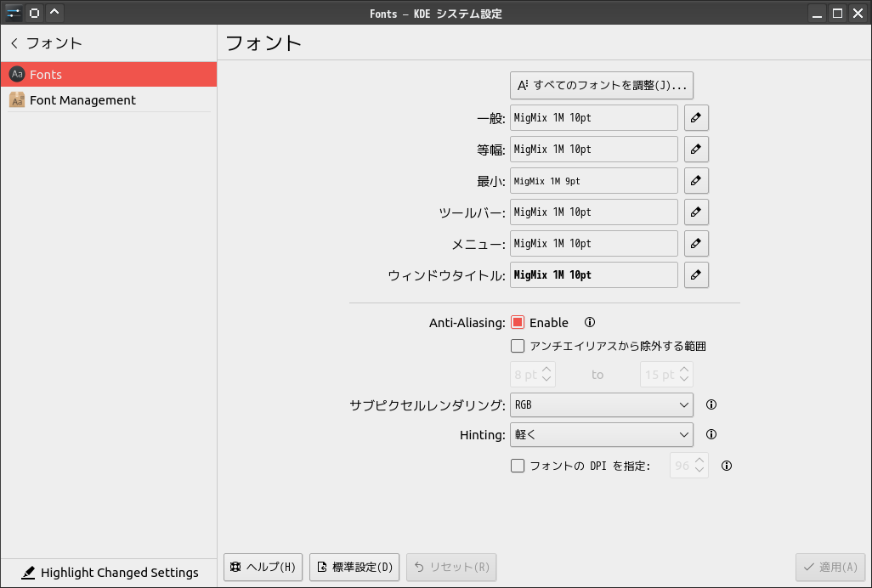Select Fonts in the sidebar
The image size is (872, 588).
109,74
